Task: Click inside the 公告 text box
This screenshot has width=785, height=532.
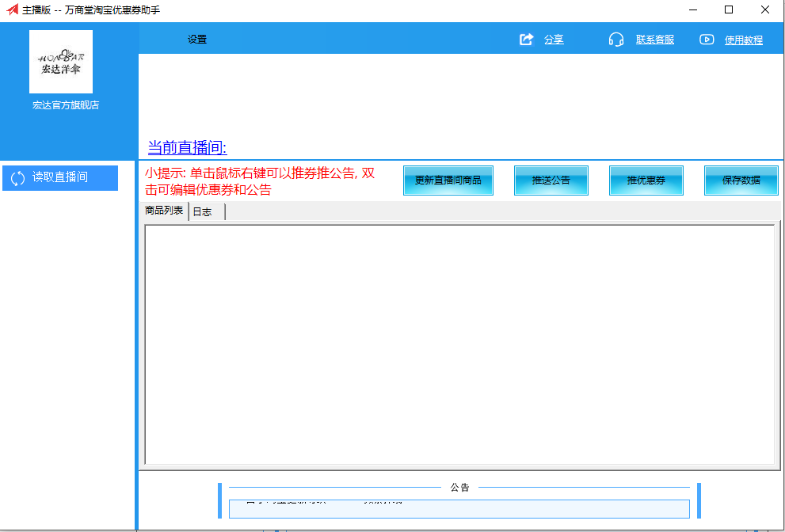Action: 459,508
